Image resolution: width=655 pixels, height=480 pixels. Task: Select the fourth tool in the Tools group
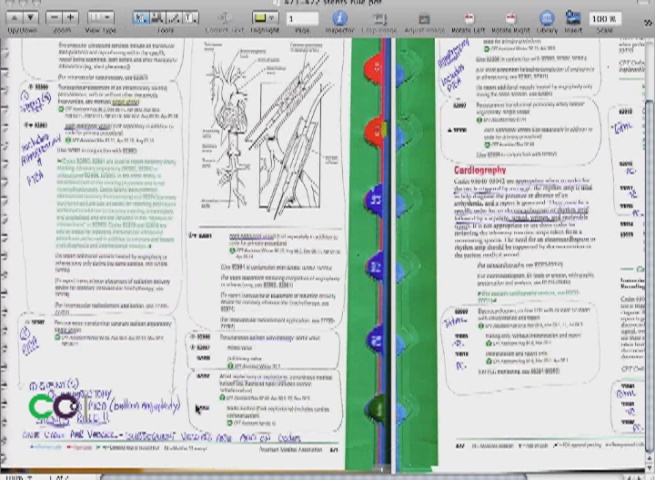[190, 18]
